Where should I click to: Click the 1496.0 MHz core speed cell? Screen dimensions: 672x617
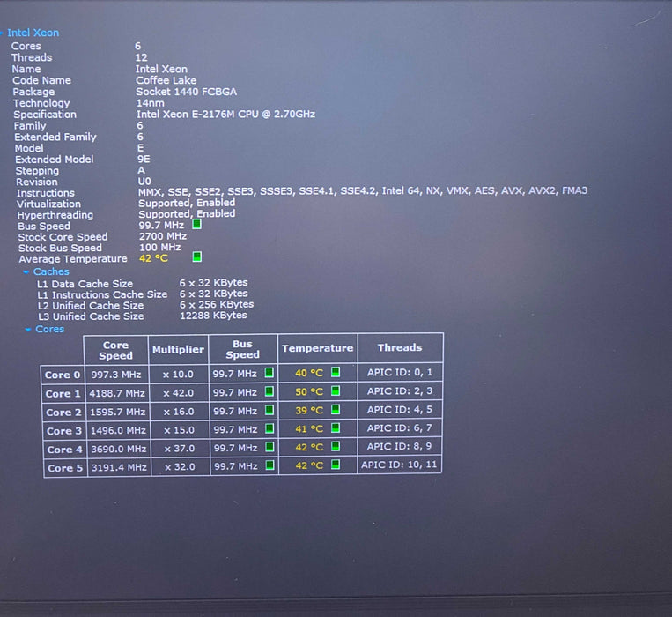coord(118,430)
